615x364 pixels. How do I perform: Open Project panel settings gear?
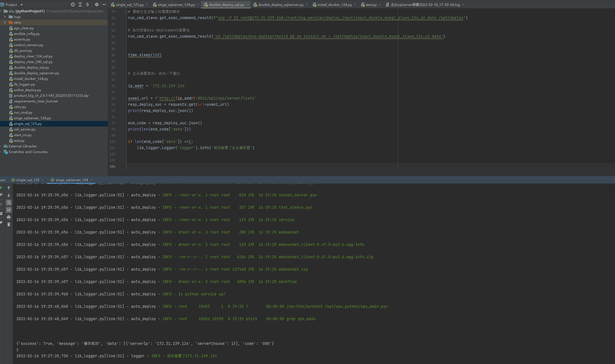click(97, 5)
